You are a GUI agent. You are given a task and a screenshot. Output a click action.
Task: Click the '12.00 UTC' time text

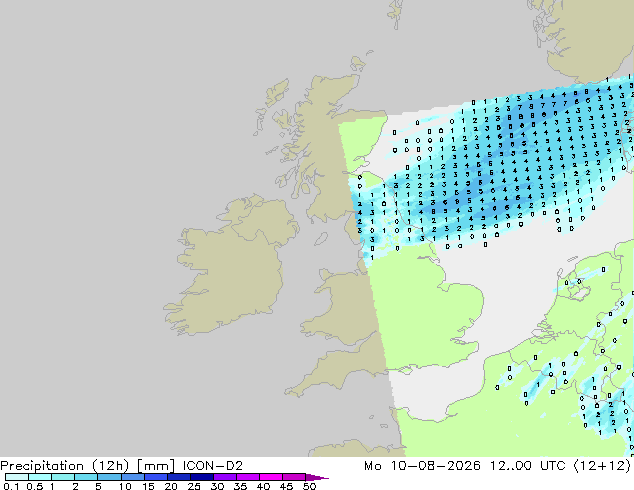tap(527, 466)
